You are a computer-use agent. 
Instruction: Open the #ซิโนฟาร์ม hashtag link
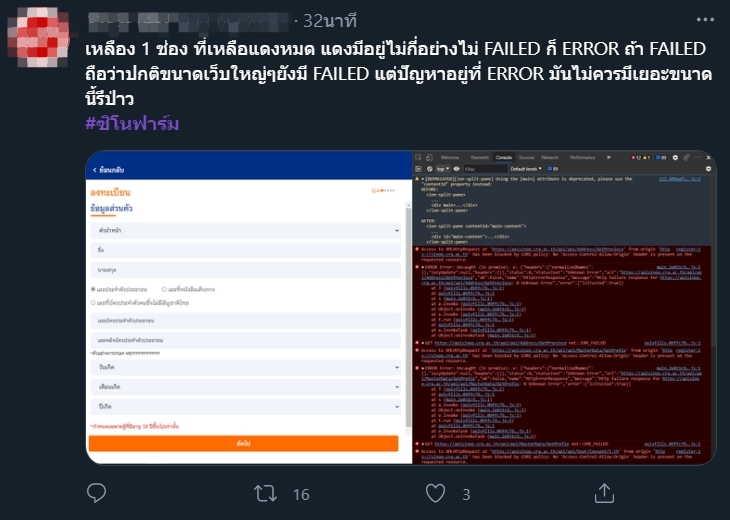[132, 124]
